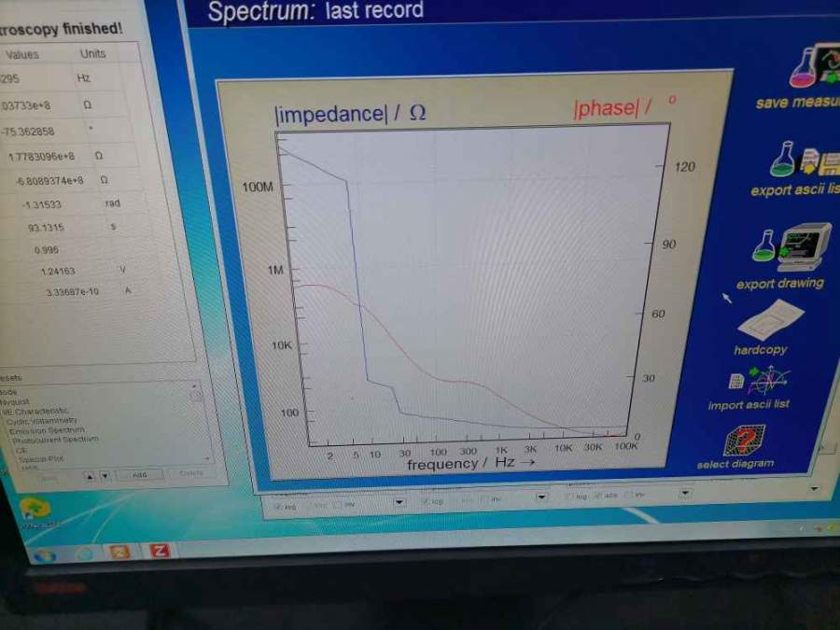Toggle log checkbox in the rightmost axis group
This screenshot has width=840, height=630.
(x=570, y=497)
